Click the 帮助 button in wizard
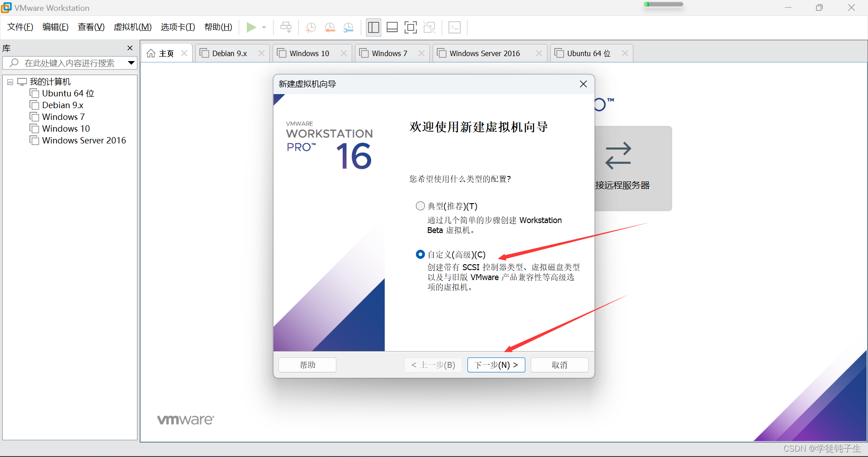This screenshot has width=868, height=457. pos(307,365)
